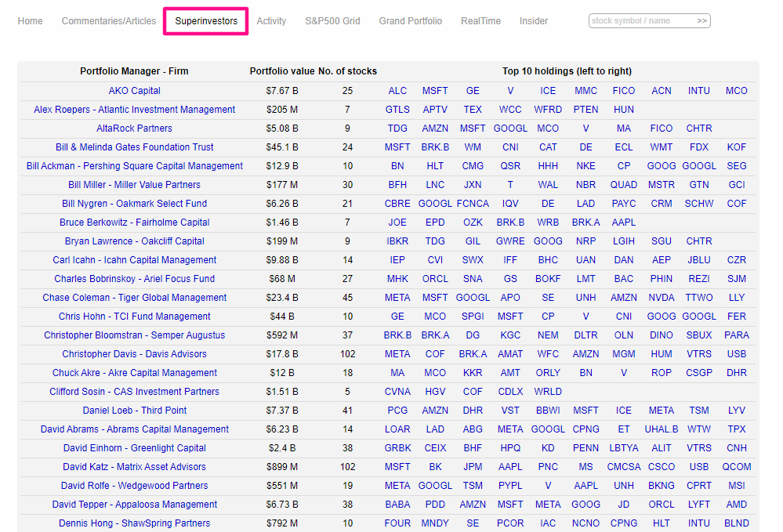Click CBRE ticker in Bill Nygren row
783x532 pixels.
tap(397, 204)
